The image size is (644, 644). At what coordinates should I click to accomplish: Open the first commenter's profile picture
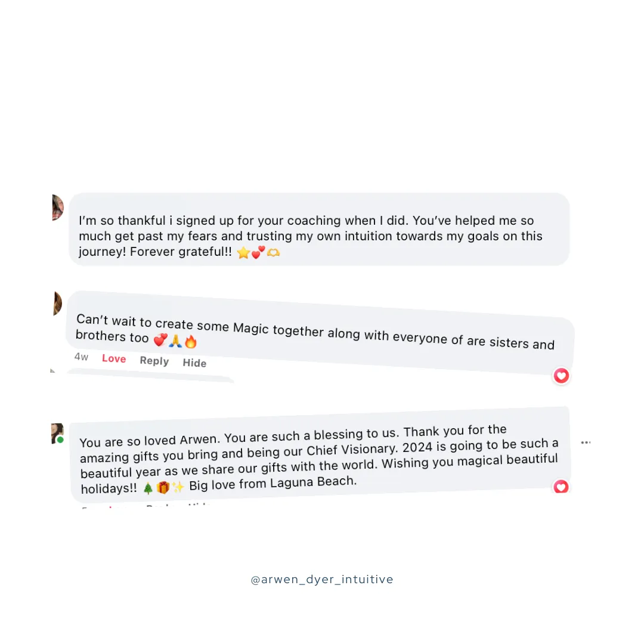[x=58, y=208]
